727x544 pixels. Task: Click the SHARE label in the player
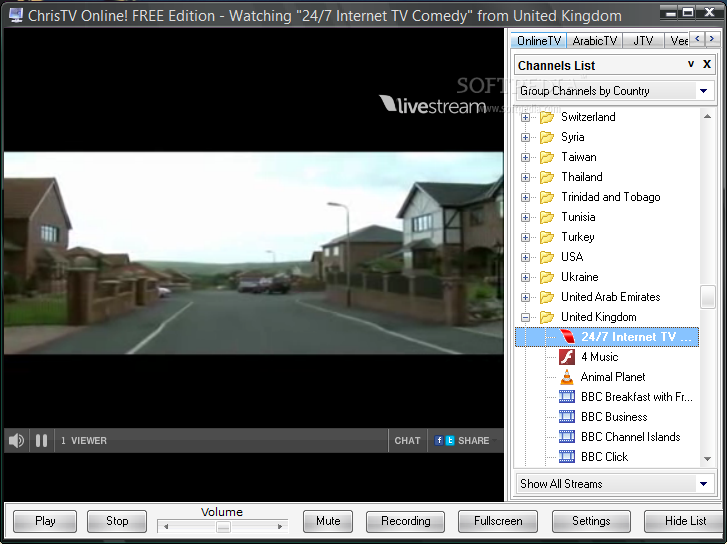click(x=473, y=441)
